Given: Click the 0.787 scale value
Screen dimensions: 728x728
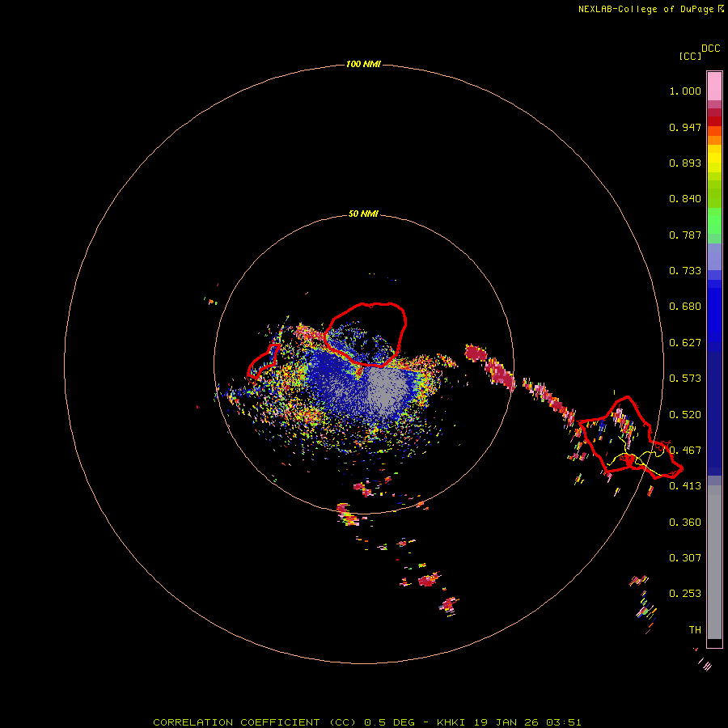Looking at the screenshot, I should pyautogui.click(x=685, y=235).
